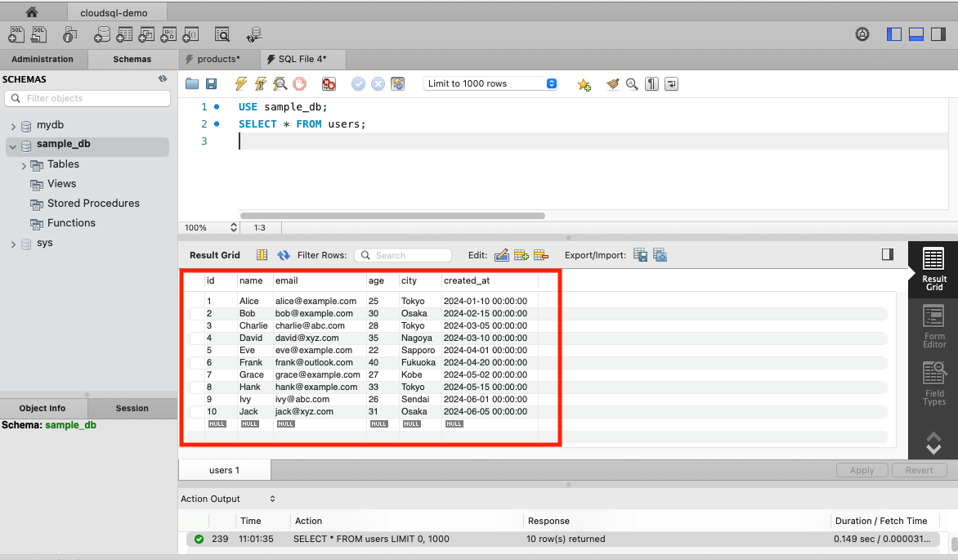Screen dimensions: 958x560
Task: Focus the Filter objects field
Action: (87, 98)
